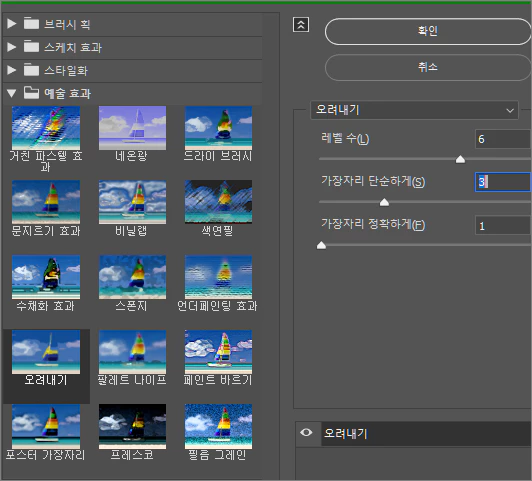Image resolution: width=532 pixels, height=481 pixels.
Task: Choose the 페인트 바르기 filter thumbnail
Action: [218, 352]
